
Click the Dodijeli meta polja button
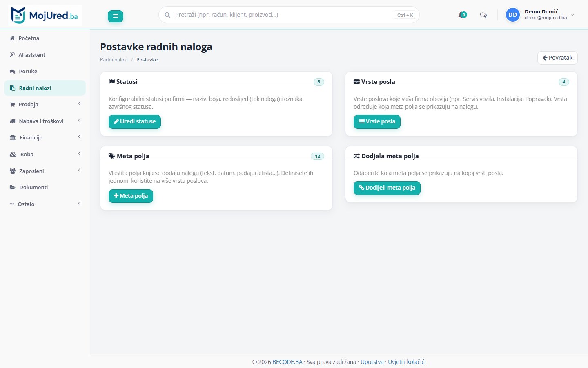pos(387,188)
